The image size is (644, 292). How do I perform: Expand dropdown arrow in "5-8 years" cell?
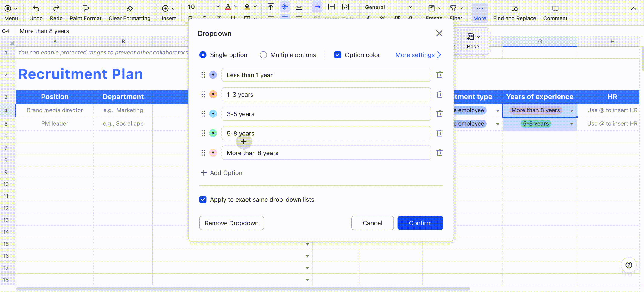571,124
